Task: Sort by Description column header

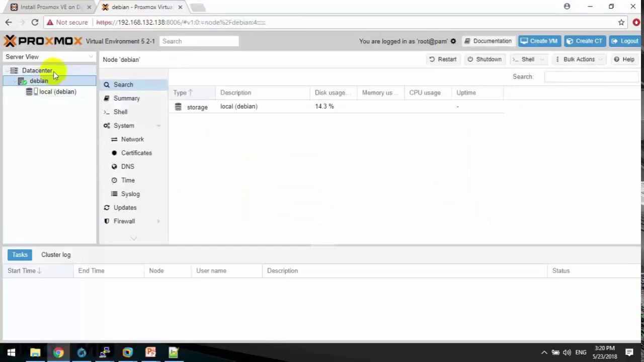Action: click(x=262, y=93)
